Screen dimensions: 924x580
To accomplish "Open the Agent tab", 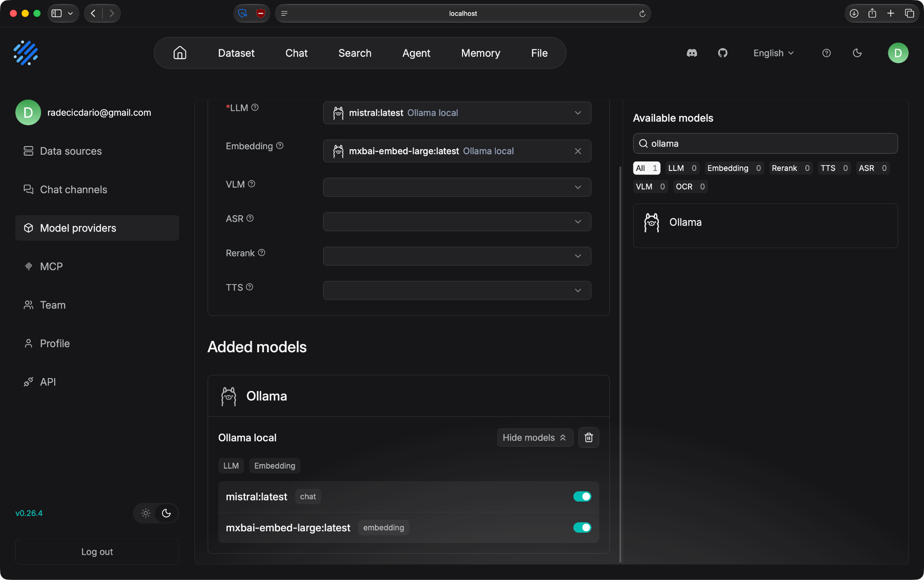I will point(416,53).
